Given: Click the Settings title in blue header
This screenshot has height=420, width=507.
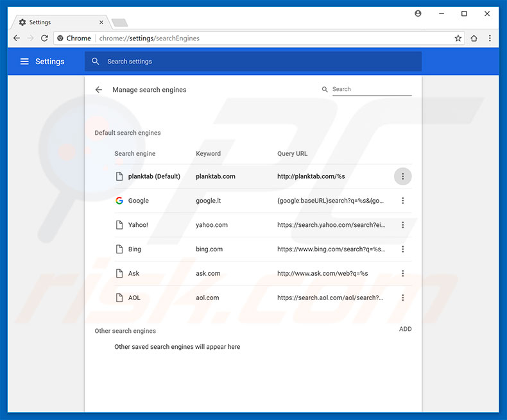Looking at the screenshot, I should [50, 62].
